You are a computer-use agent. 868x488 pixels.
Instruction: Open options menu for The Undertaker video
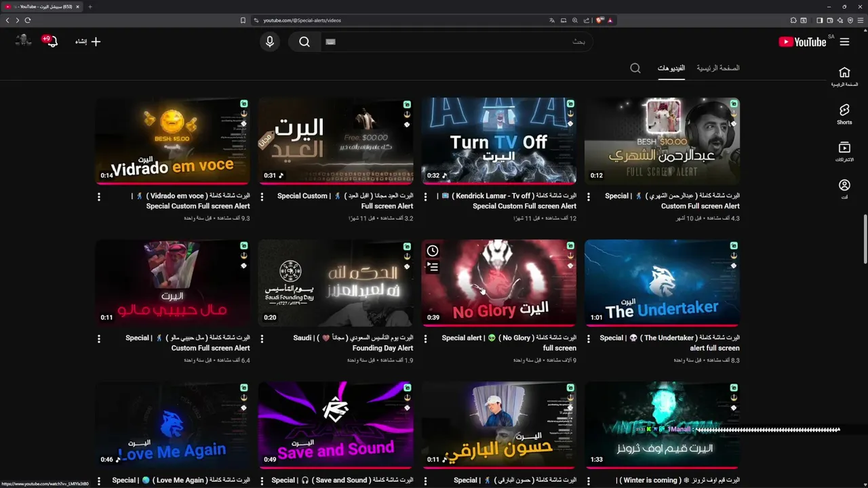click(589, 339)
